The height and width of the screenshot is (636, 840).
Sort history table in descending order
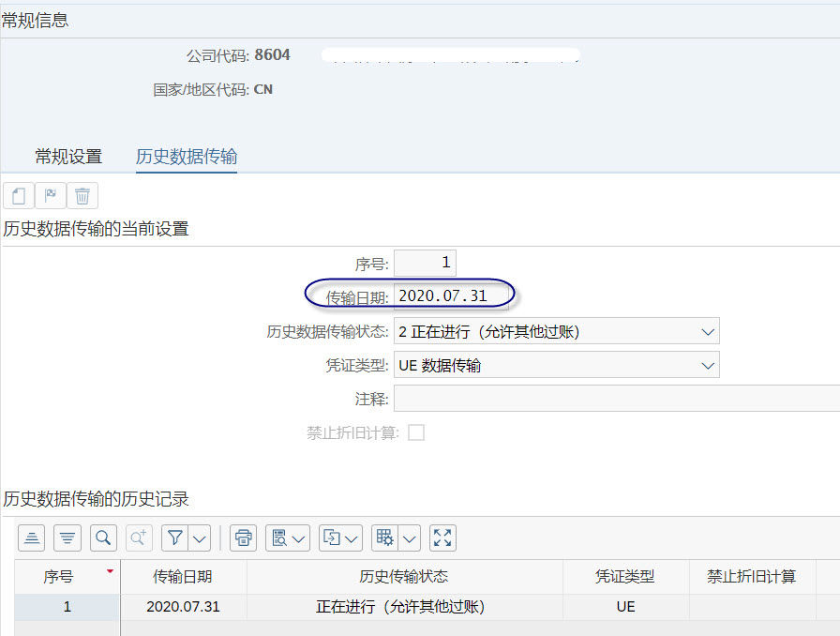tap(67, 538)
